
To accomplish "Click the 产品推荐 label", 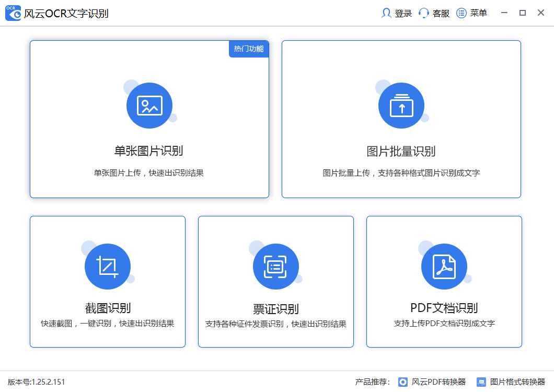I will point(373,382).
